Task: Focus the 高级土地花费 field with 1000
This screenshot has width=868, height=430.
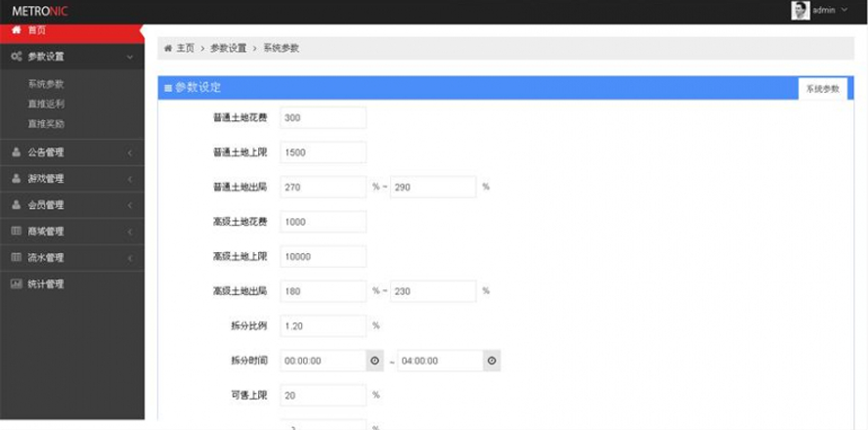Action: pos(324,222)
